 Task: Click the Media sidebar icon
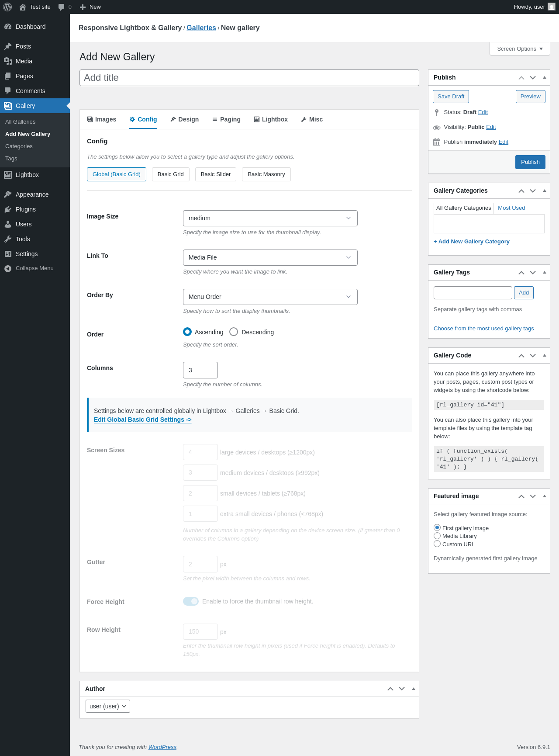[8, 61]
